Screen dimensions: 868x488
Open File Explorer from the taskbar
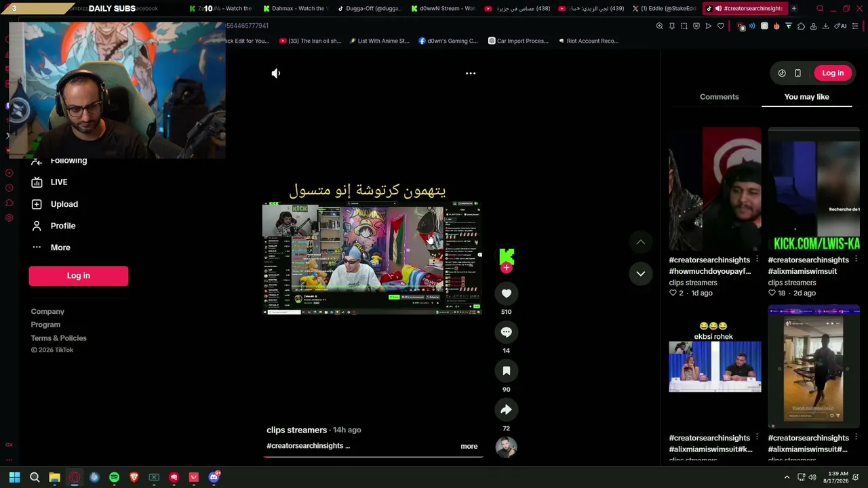pyautogui.click(x=54, y=477)
